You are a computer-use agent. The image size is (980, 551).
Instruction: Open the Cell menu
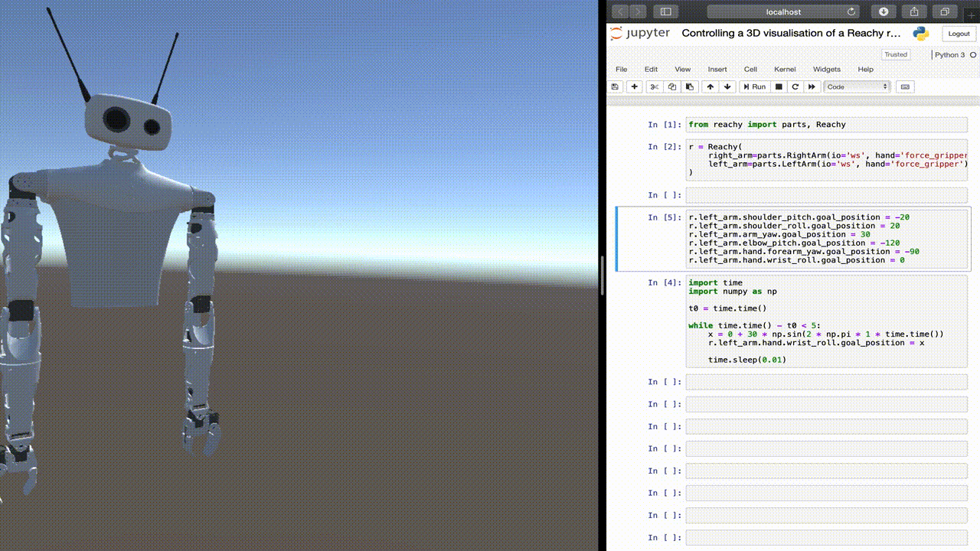pyautogui.click(x=750, y=69)
